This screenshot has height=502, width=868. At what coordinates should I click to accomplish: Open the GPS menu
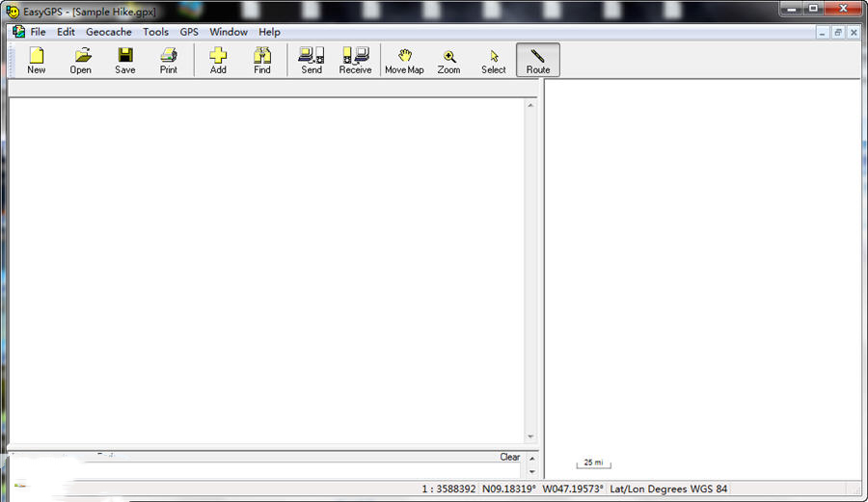189,32
